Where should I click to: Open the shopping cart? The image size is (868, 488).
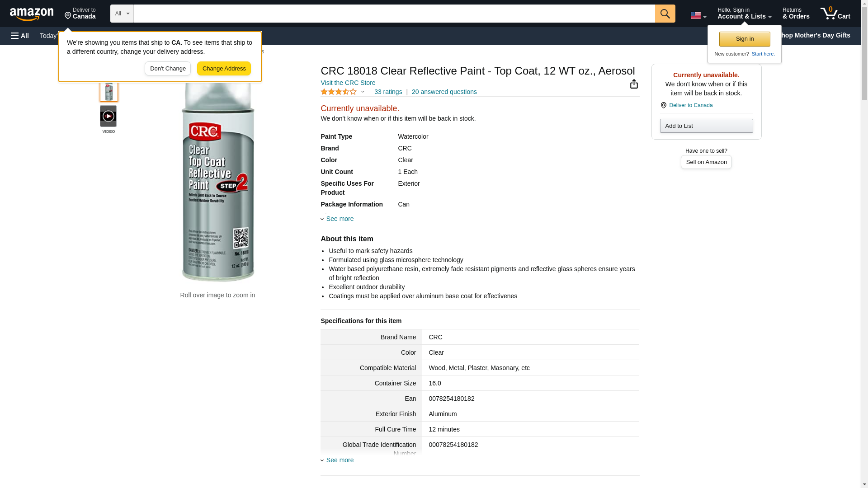click(835, 14)
